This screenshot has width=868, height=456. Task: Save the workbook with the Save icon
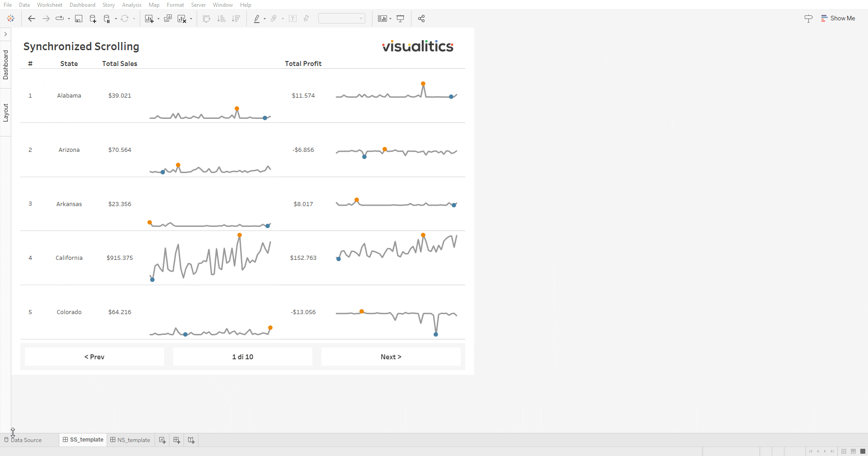pyautogui.click(x=79, y=19)
